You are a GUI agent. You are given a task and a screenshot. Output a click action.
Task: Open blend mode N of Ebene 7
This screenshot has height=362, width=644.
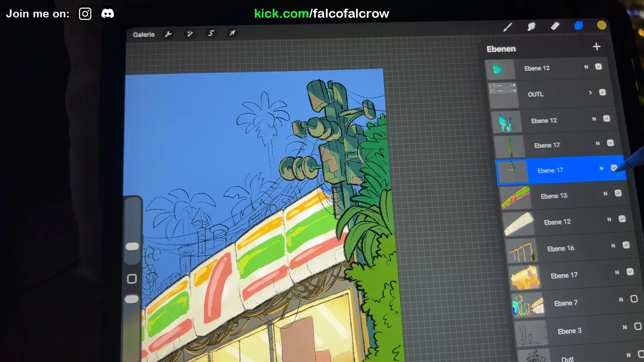click(621, 300)
